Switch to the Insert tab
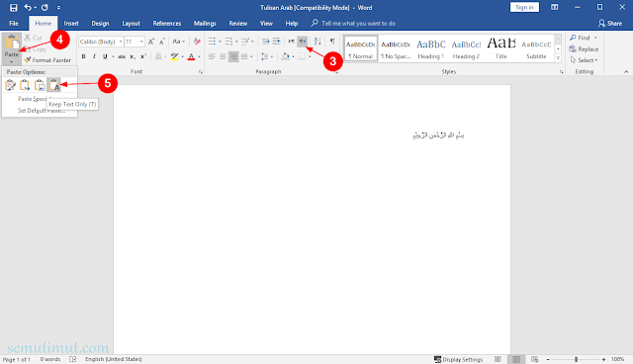The height and width of the screenshot is (364, 633). [x=71, y=24]
